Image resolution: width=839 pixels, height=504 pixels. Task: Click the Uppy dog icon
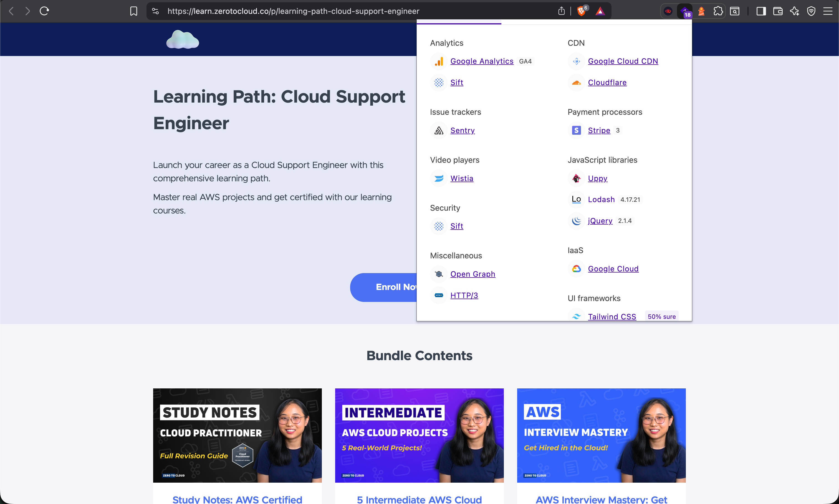tap(576, 178)
